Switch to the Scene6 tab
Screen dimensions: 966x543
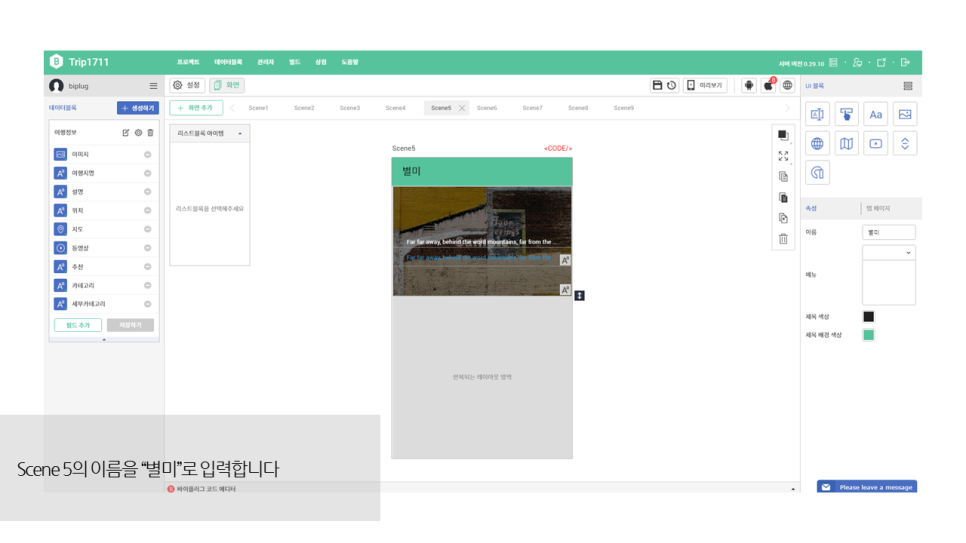click(x=487, y=108)
